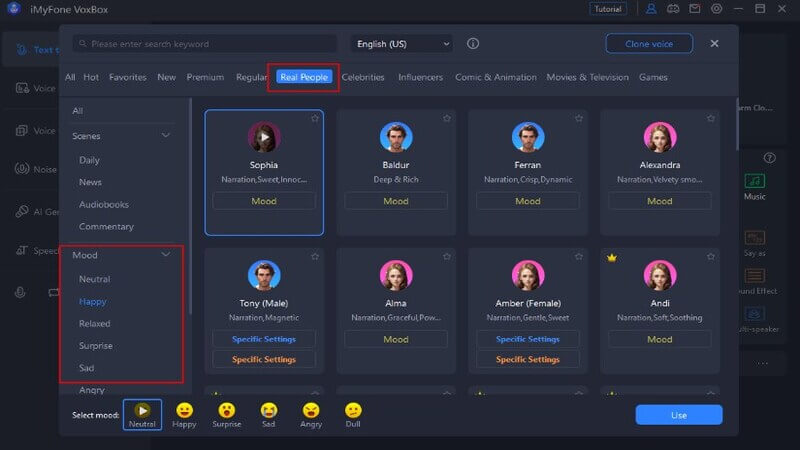
Task: Click the help question mark icon
Action: click(769, 158)
